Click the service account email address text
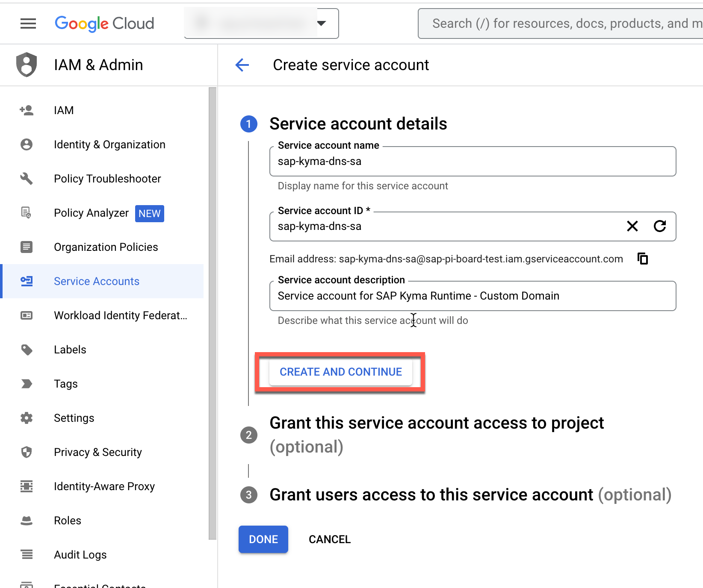This screenshot has width=703, height=588. [x=481, y=259]
